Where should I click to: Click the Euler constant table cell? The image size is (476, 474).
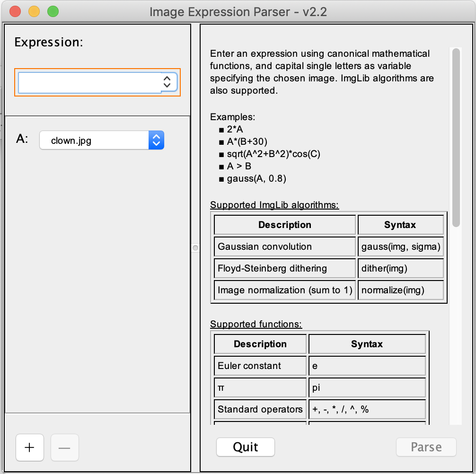click(x=260, y=366)
